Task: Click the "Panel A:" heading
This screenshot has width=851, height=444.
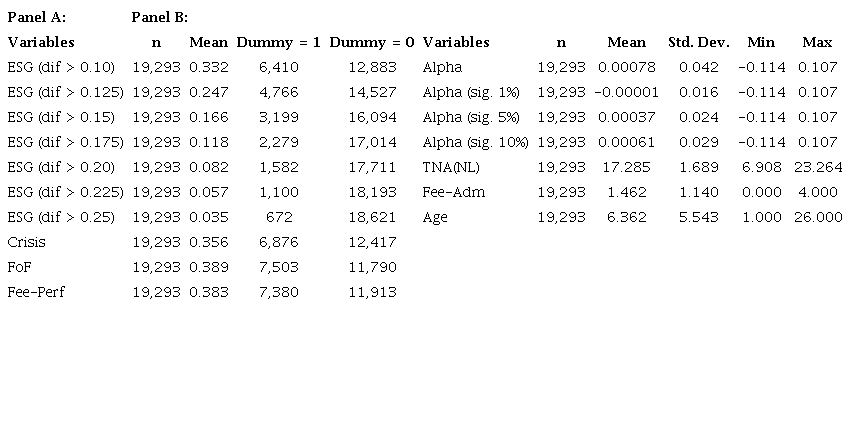Action: click(37, 17)
